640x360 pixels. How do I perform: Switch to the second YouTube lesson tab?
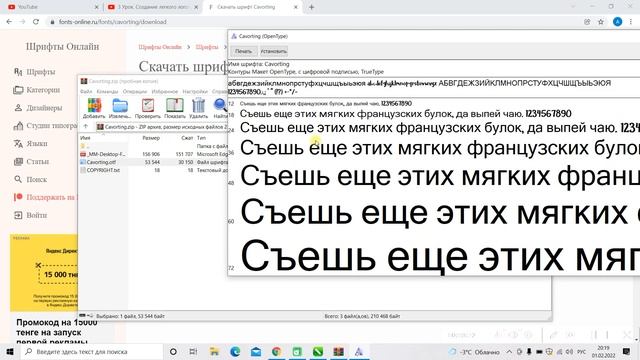coord(152,7)
